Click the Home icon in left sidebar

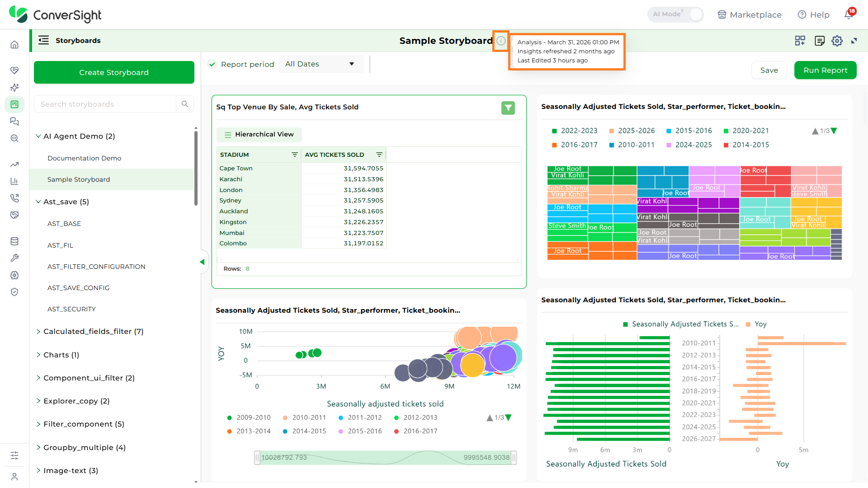coord(14,44)
